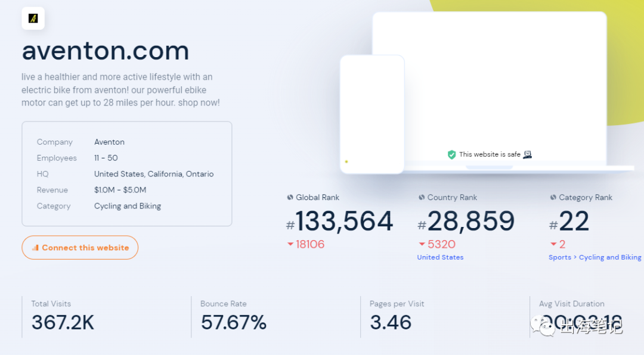Image resolution: width=644 pixels, height=355 pixels.
Task: Click the Employees field label
Action: coord(57,158)
